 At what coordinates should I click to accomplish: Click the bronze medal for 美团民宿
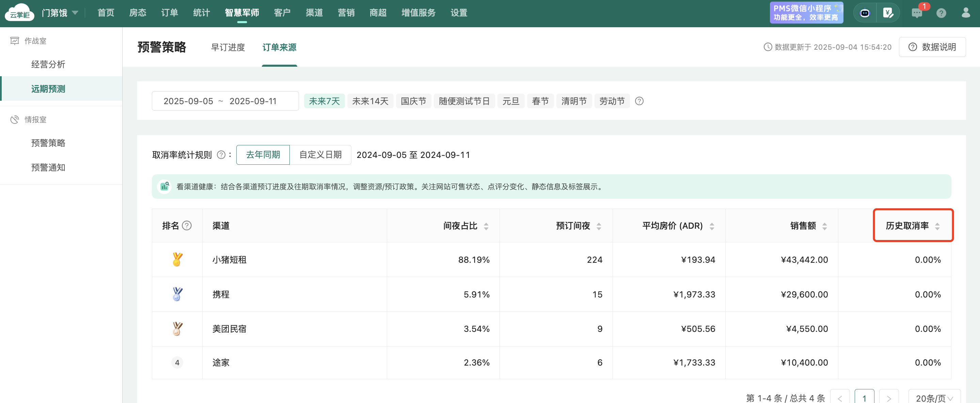(177, 329)
